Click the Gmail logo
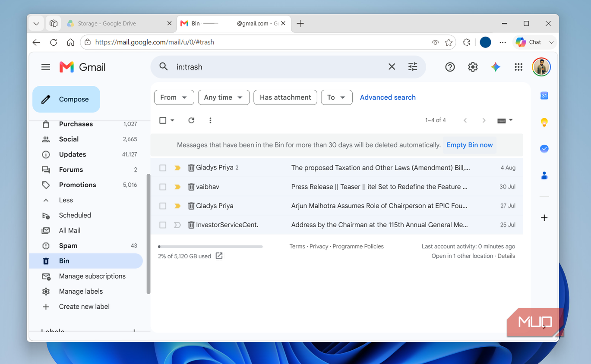Screen dimensions: 591x364 82,67
